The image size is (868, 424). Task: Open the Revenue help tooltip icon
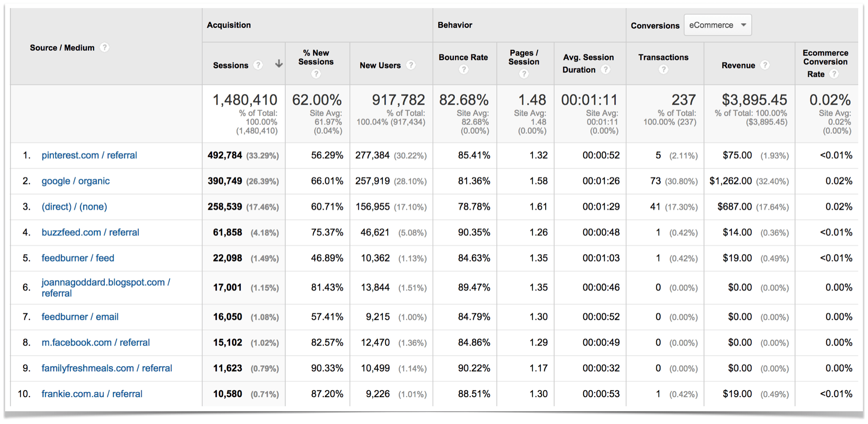point(766,65)
